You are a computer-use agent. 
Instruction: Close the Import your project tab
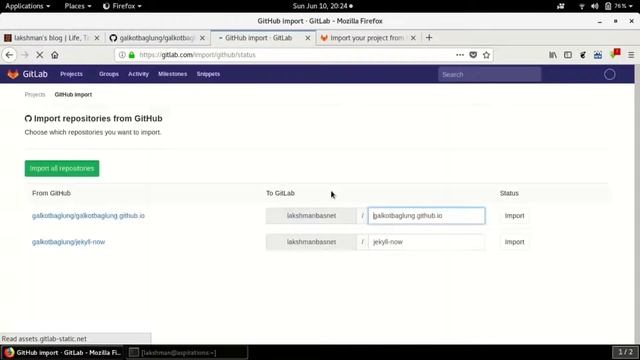tap(413, 38)
